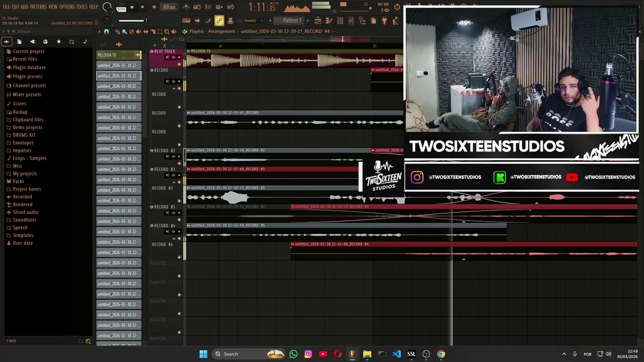Expand the Plugin presets folder in browser
Viewport: 644px width, 362px height.
tap(27, 76)
